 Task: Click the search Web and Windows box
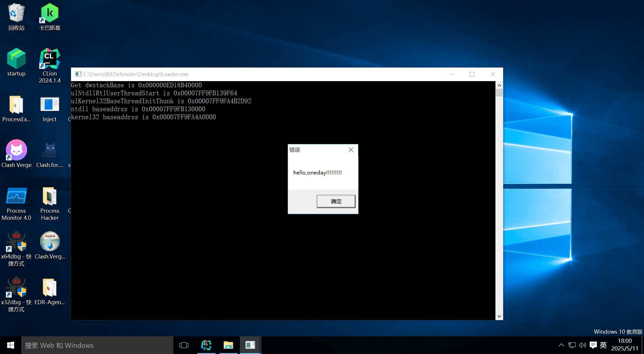pyautogui.click(x=97, y=345)
